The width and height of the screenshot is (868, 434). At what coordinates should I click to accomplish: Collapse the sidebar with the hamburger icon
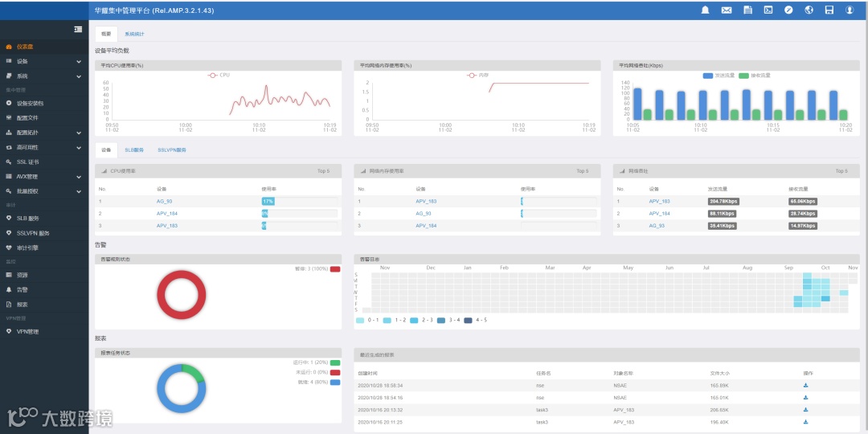click(78, 30)
